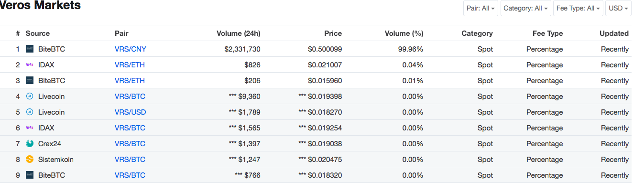644x193 pixels.
Task: Open BiteBTC's VRS/BTC pair in row 9
Action: coord(130,175)
